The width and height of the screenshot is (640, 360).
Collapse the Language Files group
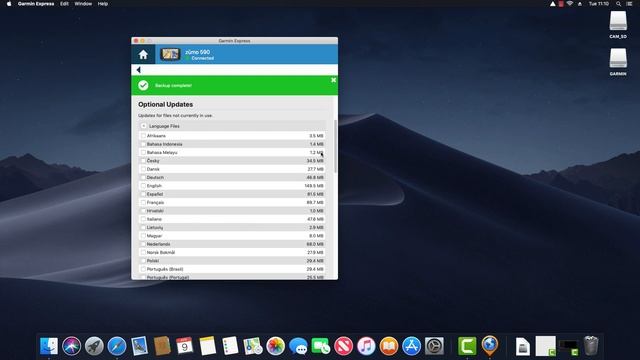[143, 126]
